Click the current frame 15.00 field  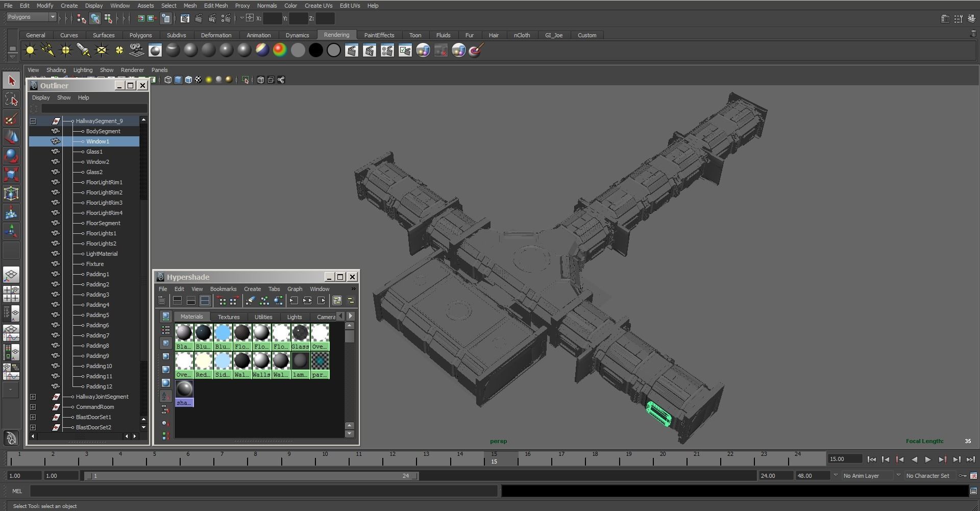pos(844,459)
